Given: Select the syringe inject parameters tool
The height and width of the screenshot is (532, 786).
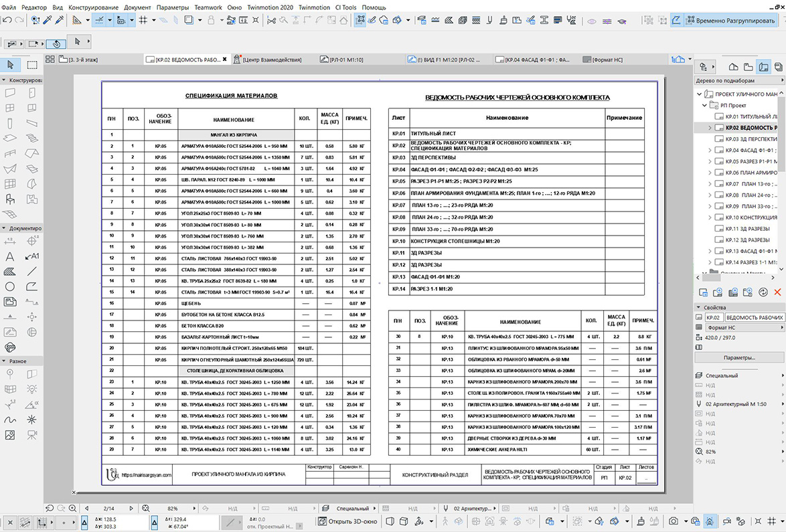Looking at the screenshot, I should 60,21.
